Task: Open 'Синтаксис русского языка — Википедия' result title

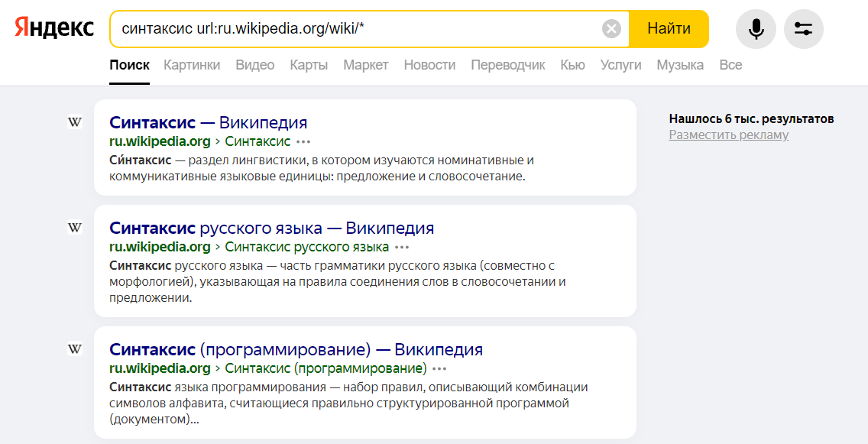Action: 272,228
